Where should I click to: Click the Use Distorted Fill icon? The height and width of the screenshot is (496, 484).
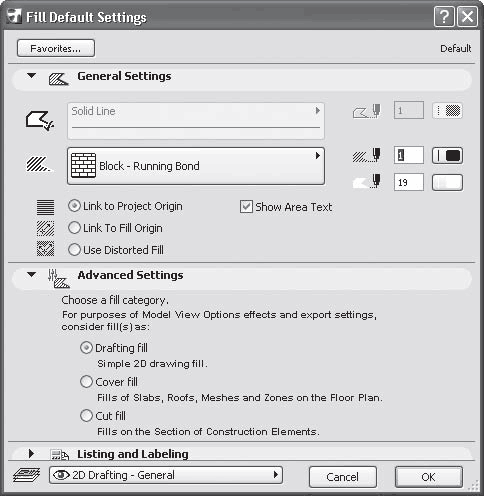[45, 249]
